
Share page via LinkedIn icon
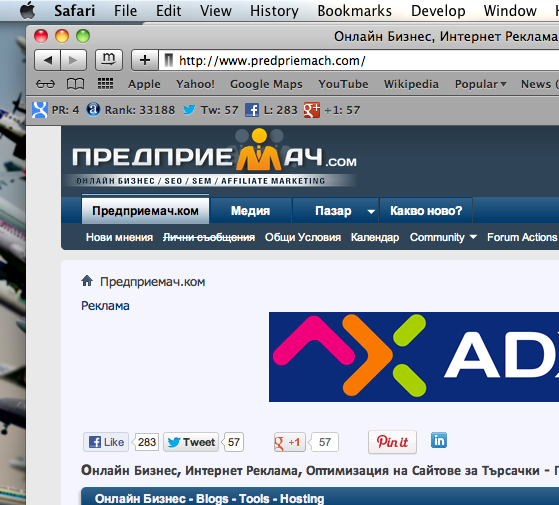click(x=439, y=440)
